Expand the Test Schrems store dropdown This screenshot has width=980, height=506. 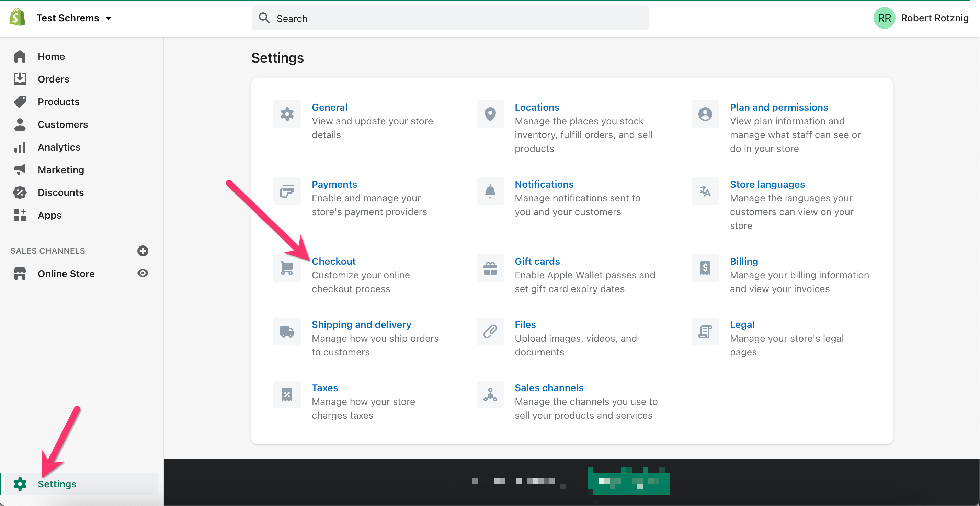(109, 18)
